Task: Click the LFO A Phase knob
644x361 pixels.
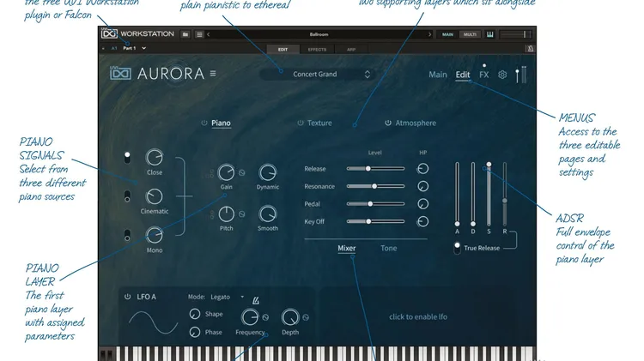Action: 195,332
